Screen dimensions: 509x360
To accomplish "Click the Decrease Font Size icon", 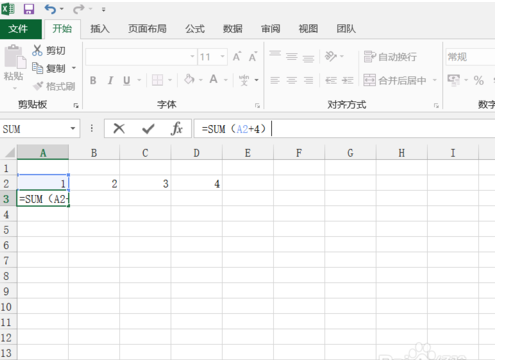I will point(253,56).
